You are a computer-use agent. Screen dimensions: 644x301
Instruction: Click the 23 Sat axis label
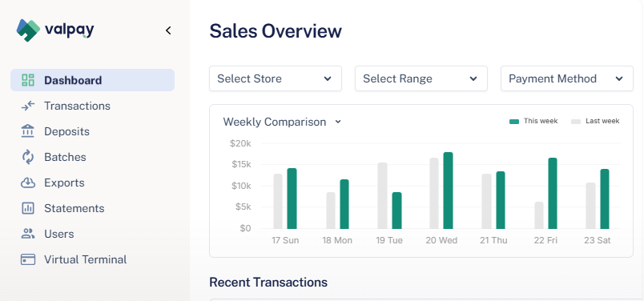tap(598, 240)
